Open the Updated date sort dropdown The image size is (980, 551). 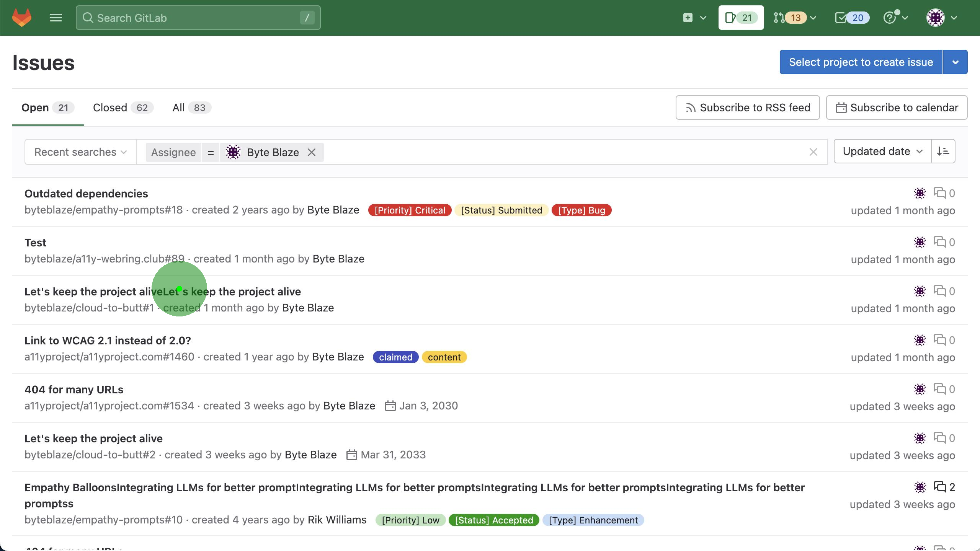tap(882, 152)
